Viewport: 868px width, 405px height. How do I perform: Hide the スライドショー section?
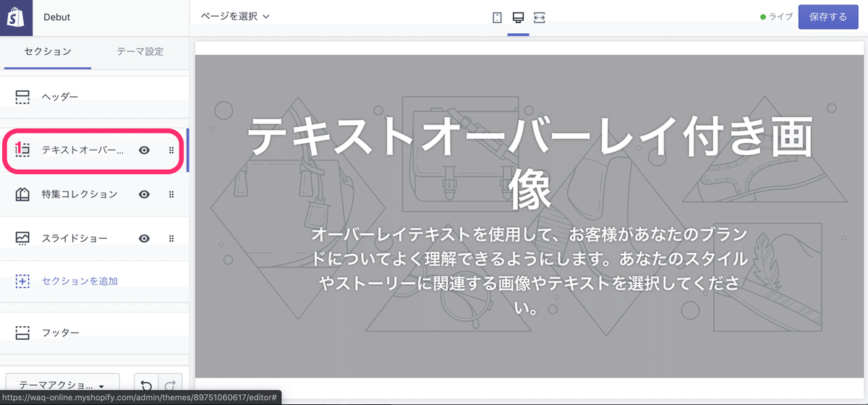[x=145, y=239]
